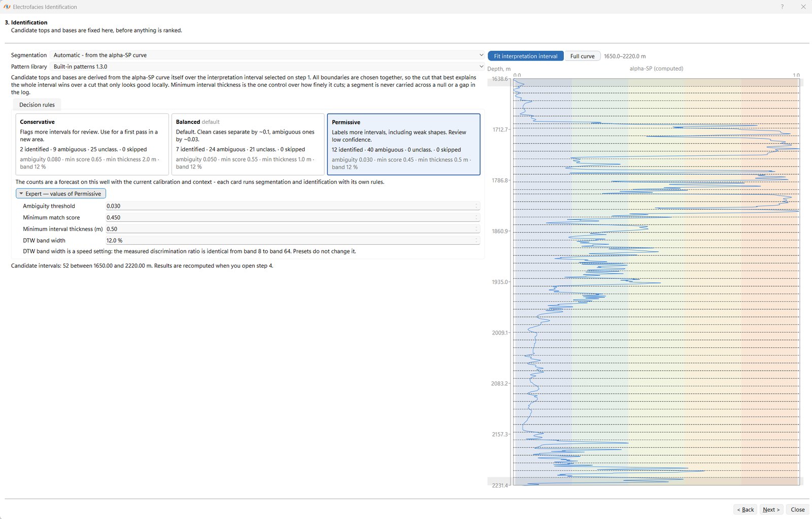Click the 2157.3 depth axis tick
This screenshot has height=519, width=812.
point(500,434)
